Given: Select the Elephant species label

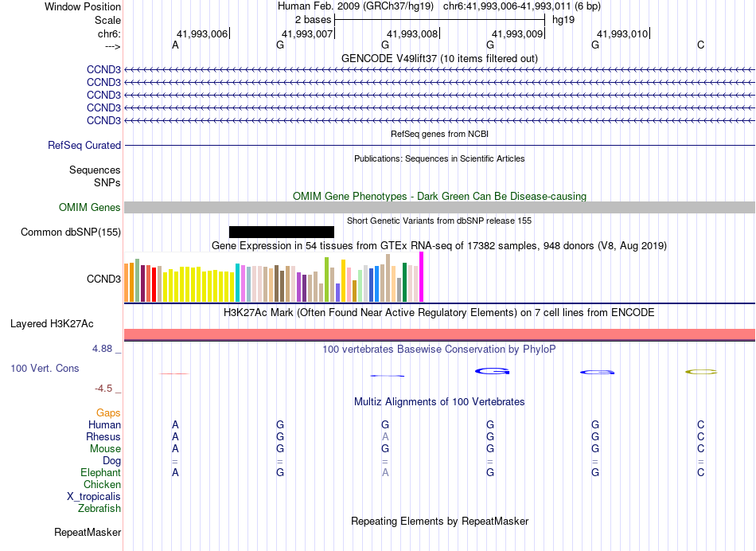Looking at the screenshot, I should point(100,472).
